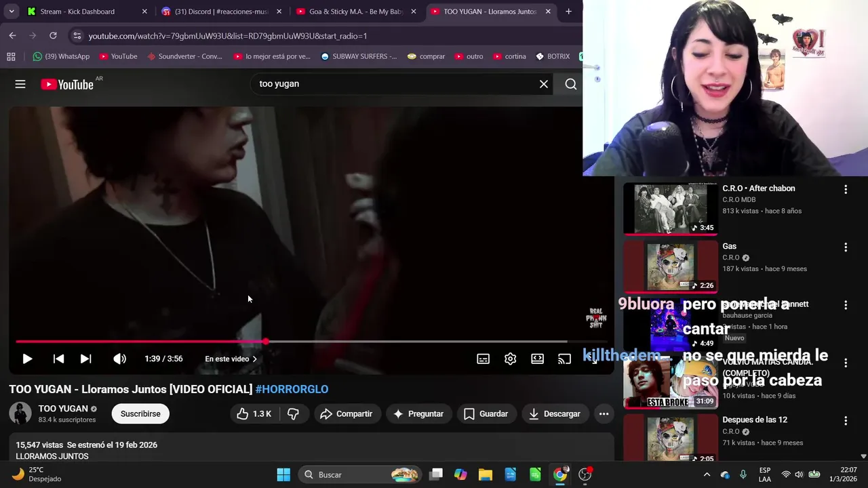
Task: Switch to the Goa & Sticky M.A. tab
Action: coord(355,12)
